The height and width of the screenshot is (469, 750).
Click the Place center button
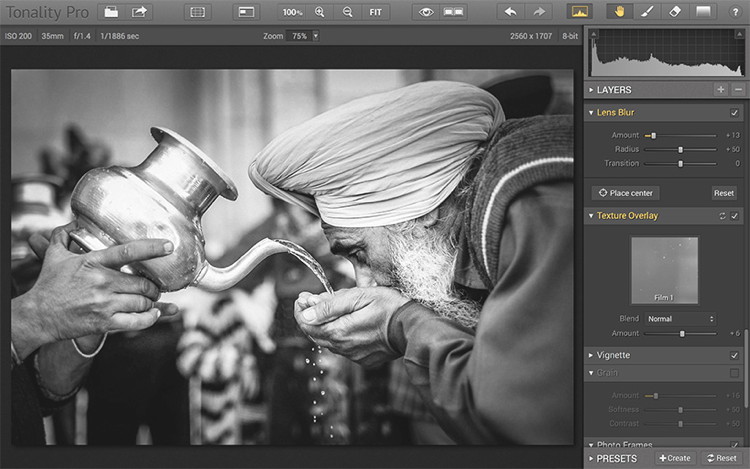coord(625,193)
